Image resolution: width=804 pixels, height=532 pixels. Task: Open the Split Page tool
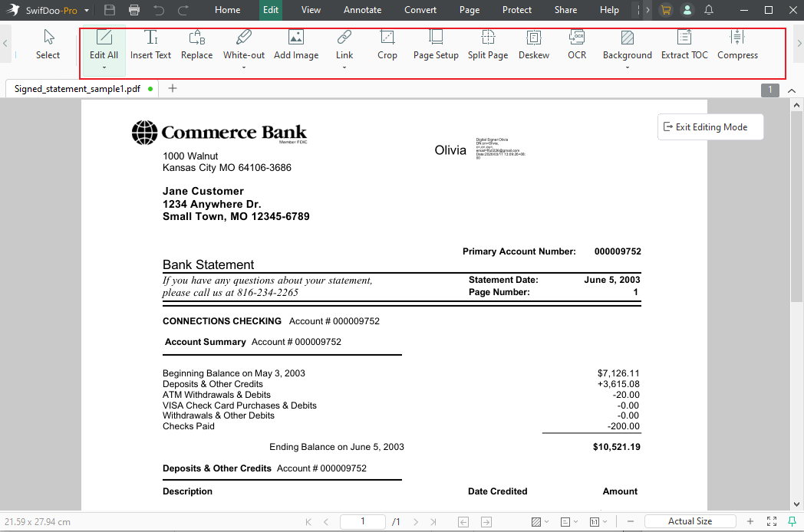point(488,44)
